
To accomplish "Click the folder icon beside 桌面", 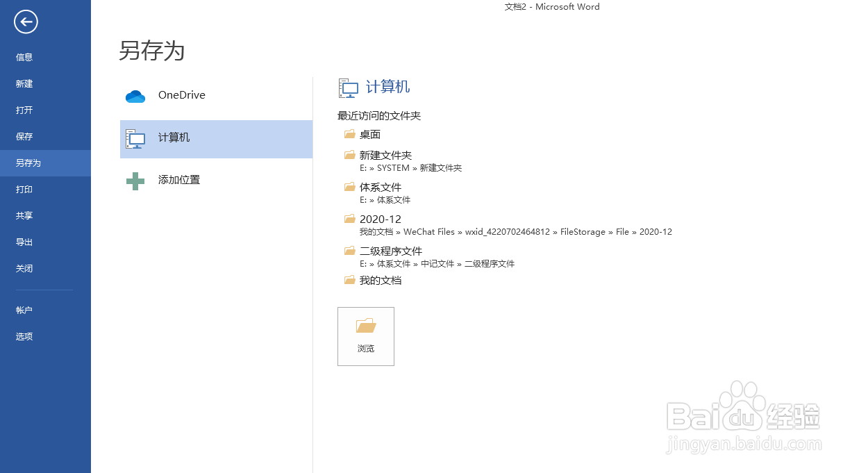I will 350,134.
